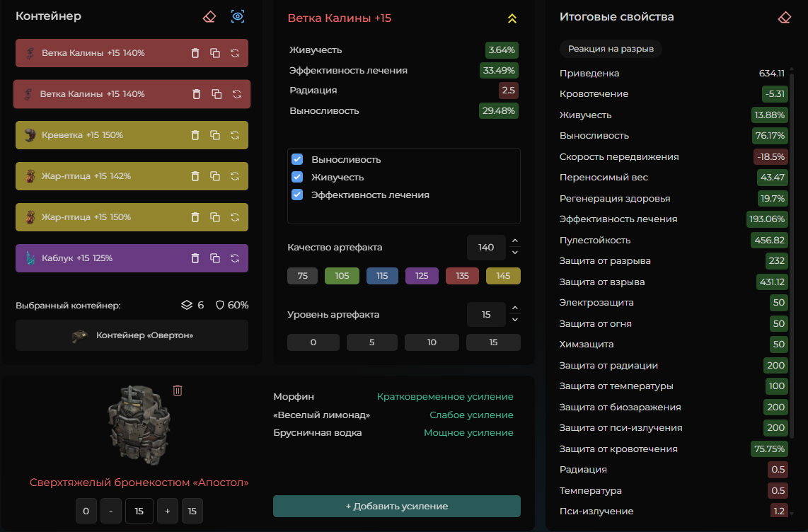Image resolution: width=808 pixels, height=532 pixels.
Task: Click the «Апостол» armor thumbnail image
Action: 139,425
